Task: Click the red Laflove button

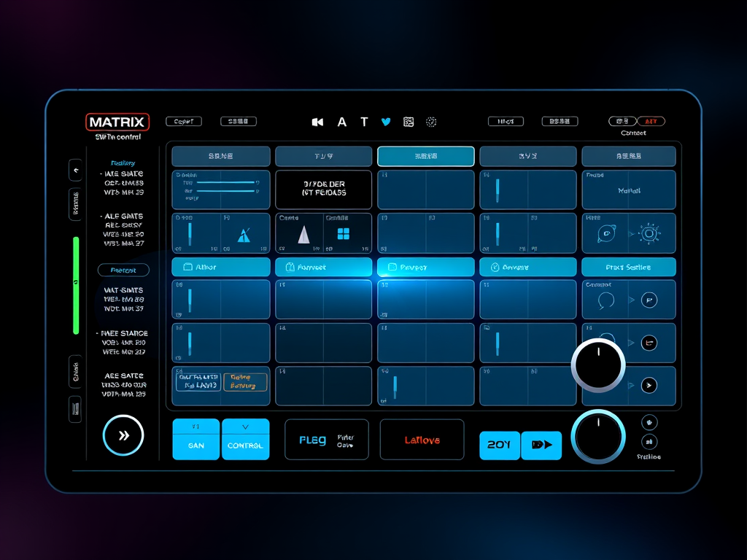Action: pos(422,440)
